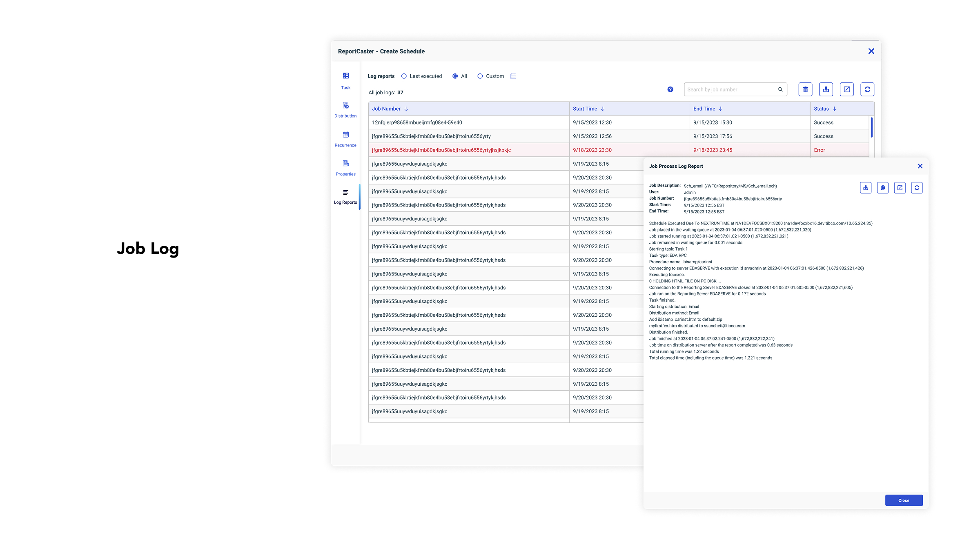Refresh the Job Process Log Report
Image resolution: width=980 pixels, height=551 pixels.
[x=917, y=188]
